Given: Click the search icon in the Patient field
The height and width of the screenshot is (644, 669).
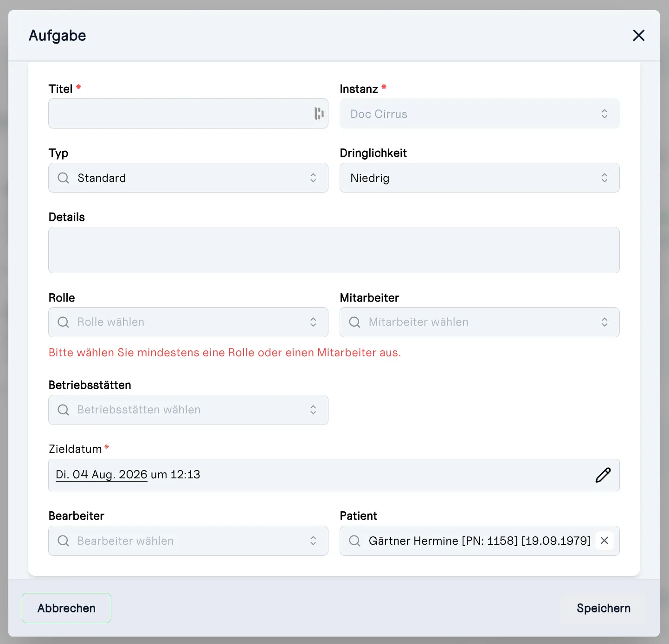Looking at the screenshot, I should (x=355, y=541).
